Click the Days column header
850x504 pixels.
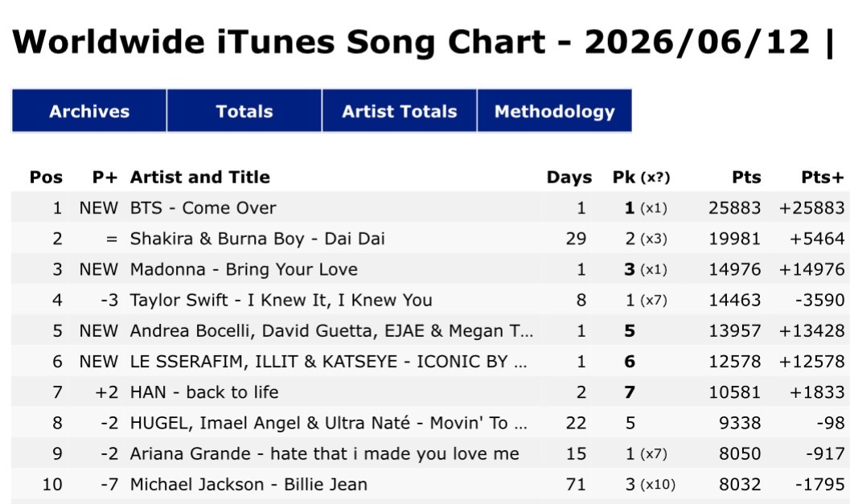point(569,177)
